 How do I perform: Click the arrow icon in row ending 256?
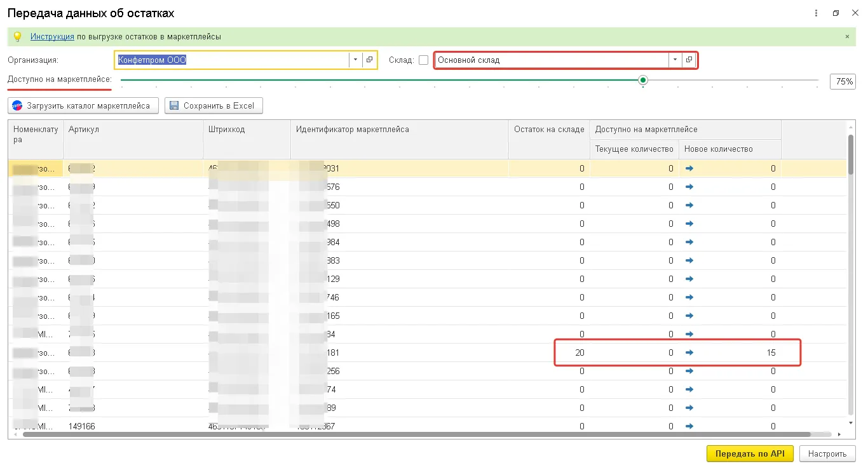click(689, 371)
